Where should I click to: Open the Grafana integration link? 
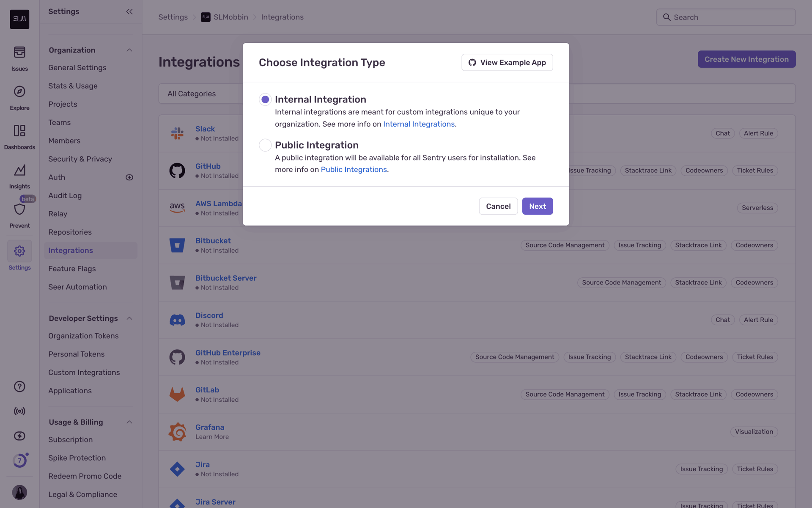[x=210, y=427]
